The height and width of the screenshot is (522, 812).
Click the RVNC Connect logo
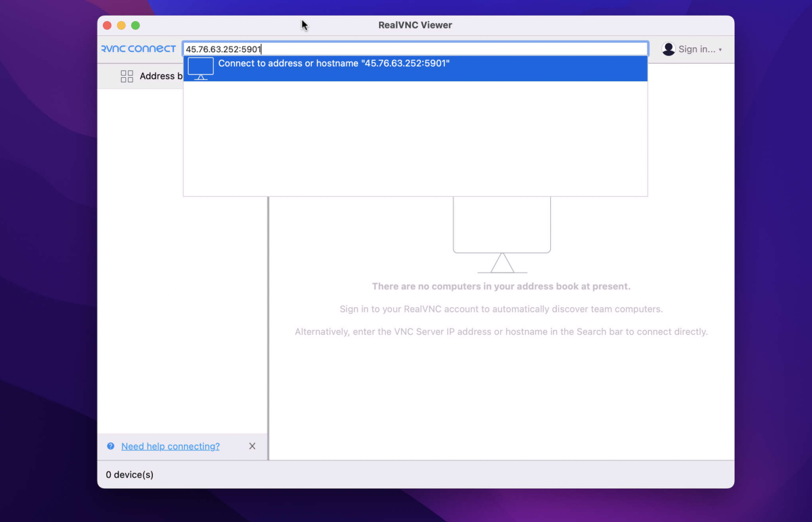coord(138,49)
